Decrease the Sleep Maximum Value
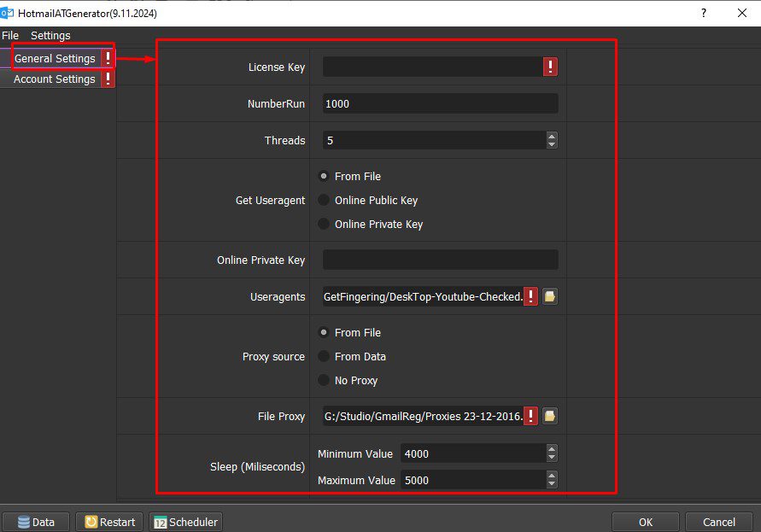761x532 pixels. click(x=552, y=484)
